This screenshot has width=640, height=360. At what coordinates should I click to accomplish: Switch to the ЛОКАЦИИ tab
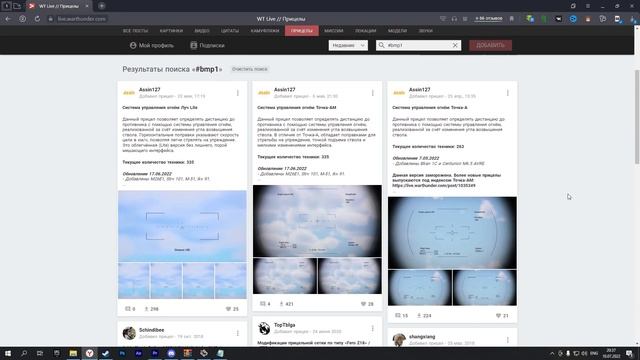(x=365, y=31)
